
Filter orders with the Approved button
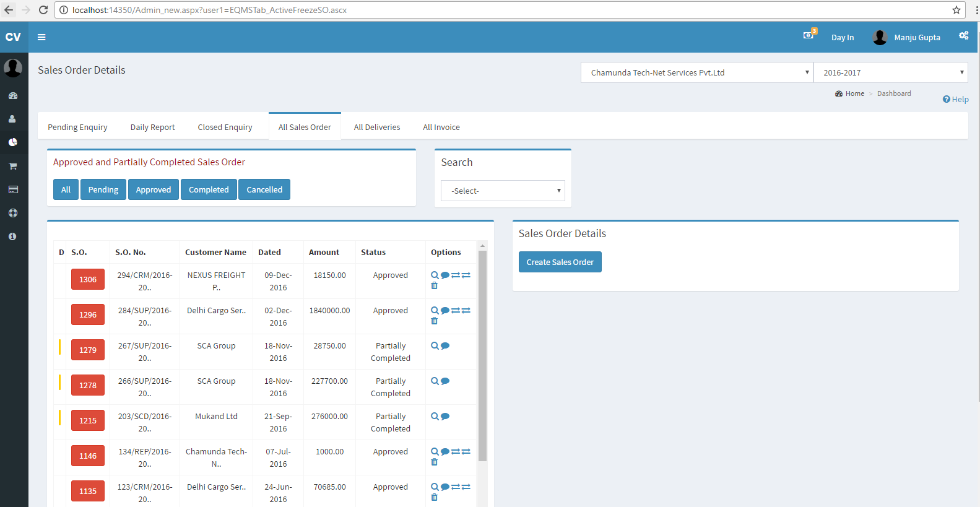click(154, 189)
